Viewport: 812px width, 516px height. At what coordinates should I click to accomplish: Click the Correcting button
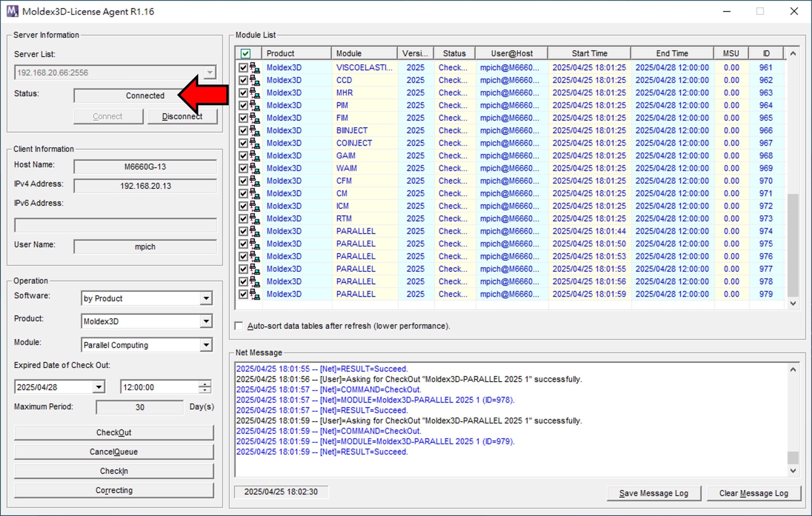click(x=114, y=490)
